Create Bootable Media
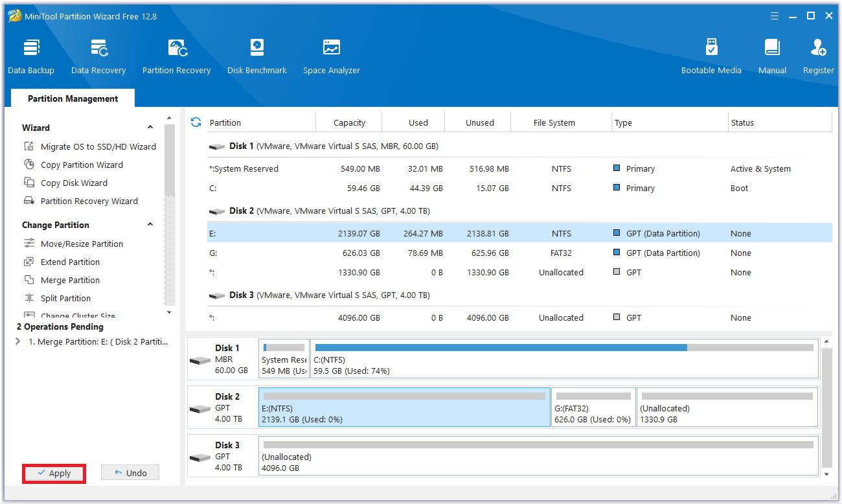 click(711, 56)
